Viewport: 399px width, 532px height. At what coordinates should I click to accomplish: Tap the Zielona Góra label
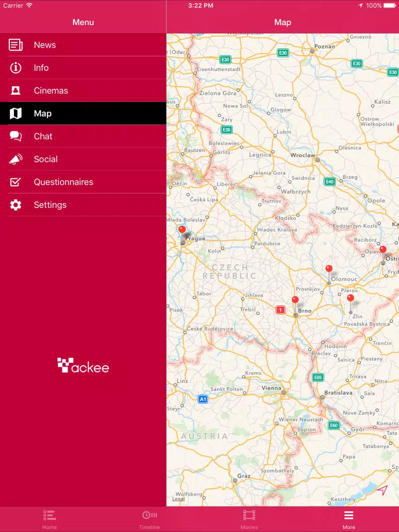218,93
